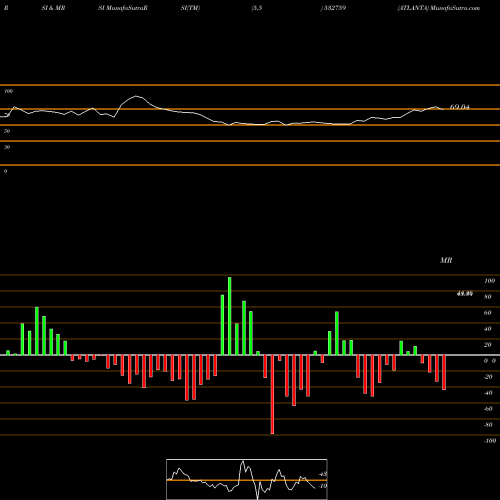Click the tallest green MR histogram bar

[230, 316]
